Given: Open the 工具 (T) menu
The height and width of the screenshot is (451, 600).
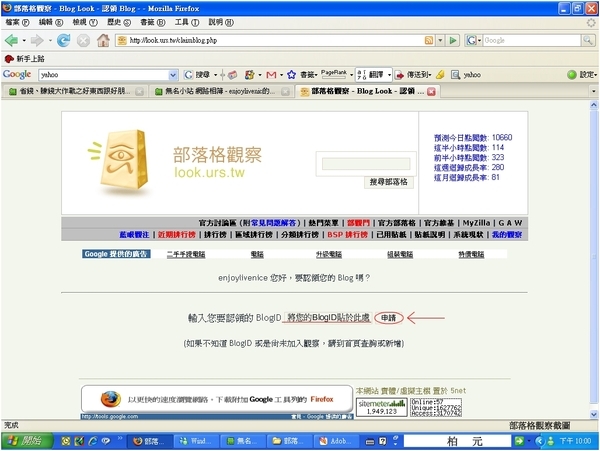Looking at the screenshot, I should (187, 22).
